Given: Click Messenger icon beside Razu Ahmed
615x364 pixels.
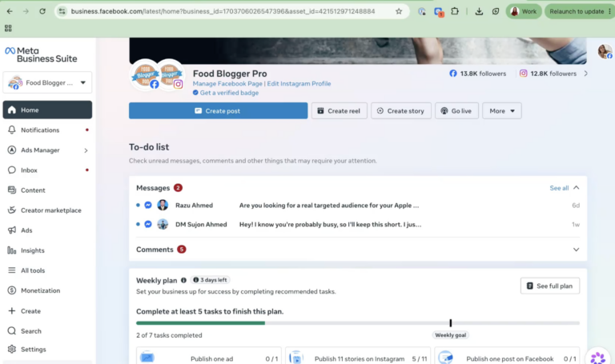Looking at the screenshot, I should pos(148,205).
